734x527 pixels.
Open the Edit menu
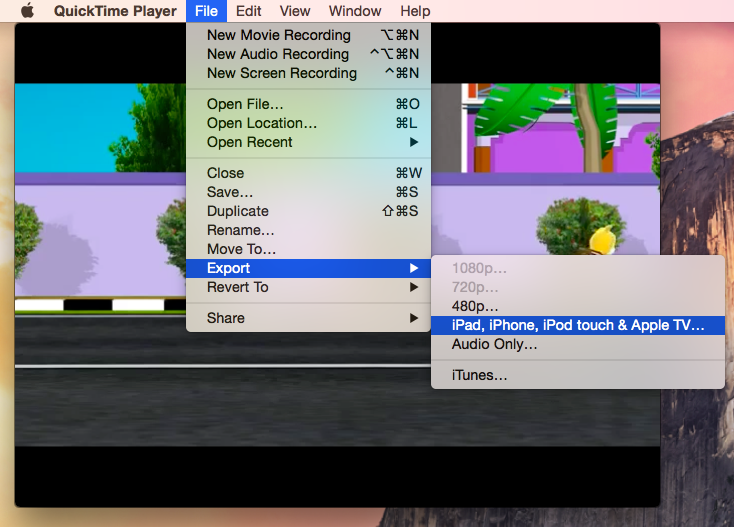[x=249, y=11]
